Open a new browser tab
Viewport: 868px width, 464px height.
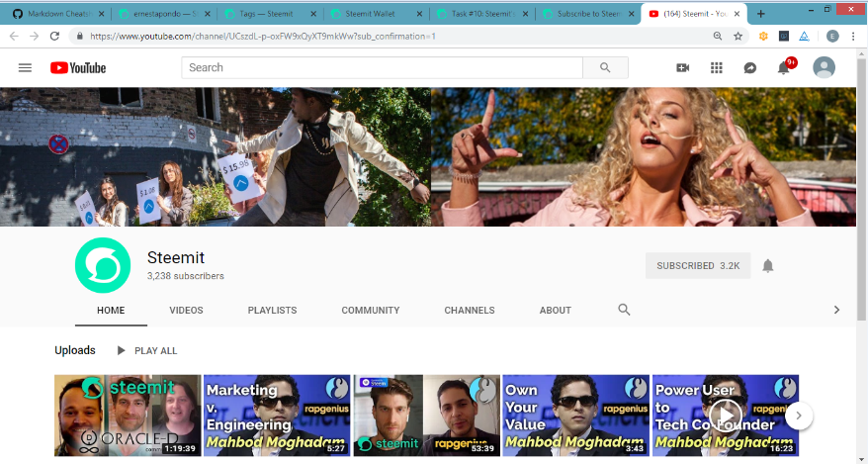click(760, 14)
